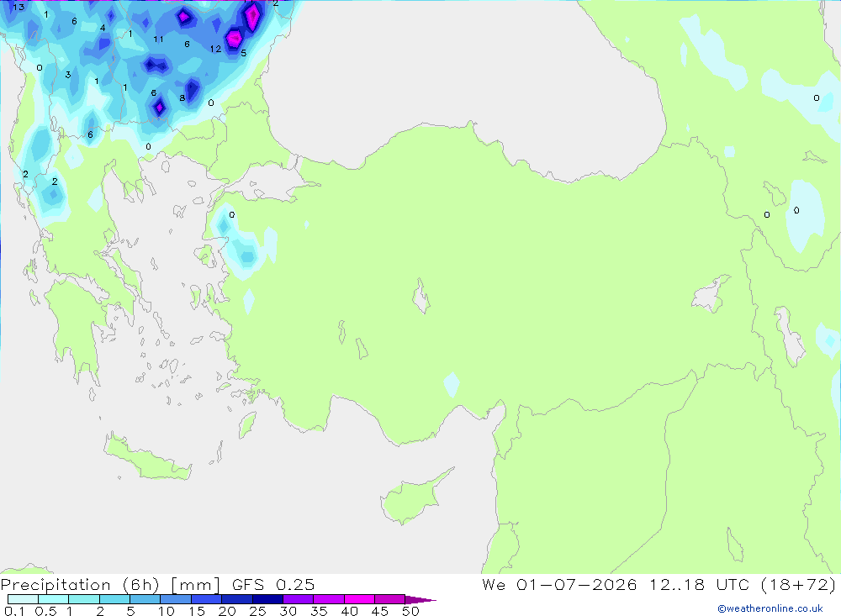Viewport: 841px width, 616px height.
Task: Click the '4' precipitation value on map
Action: click(103, 28)
